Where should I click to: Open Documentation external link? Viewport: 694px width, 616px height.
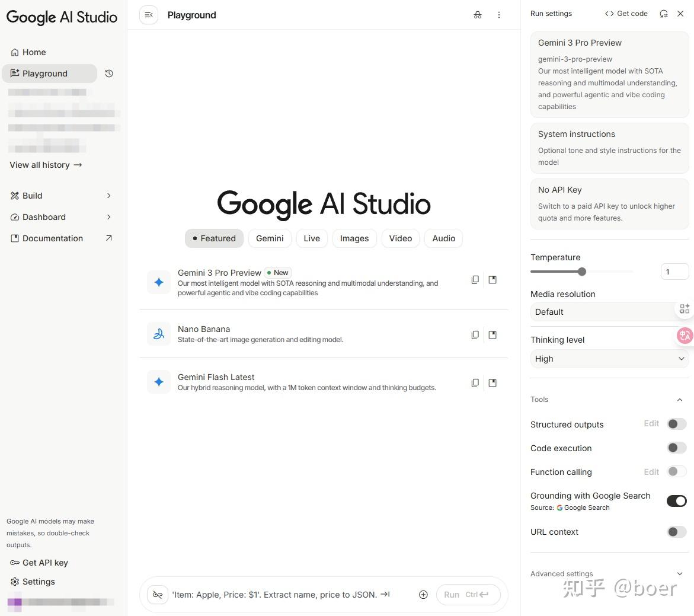point(61,238)
